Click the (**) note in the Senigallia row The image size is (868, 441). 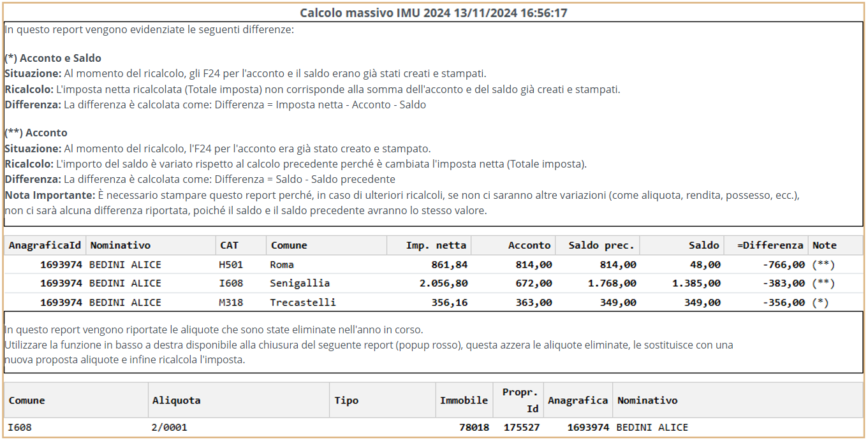click(823, 284)
